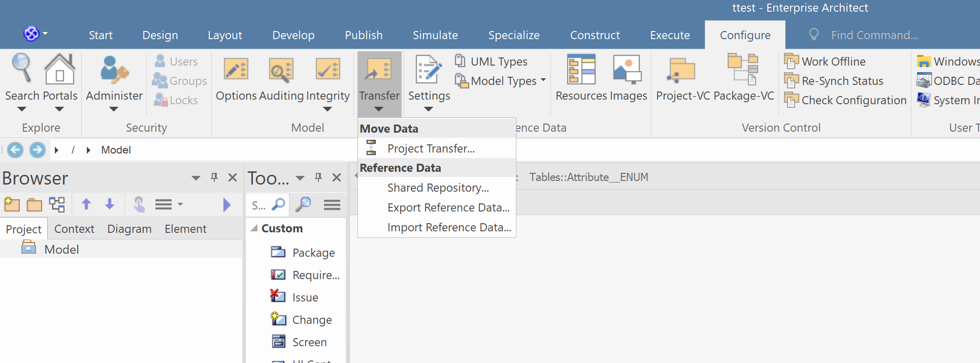
Task: Open the Model Types dropdown
Action: pos(543,80)
